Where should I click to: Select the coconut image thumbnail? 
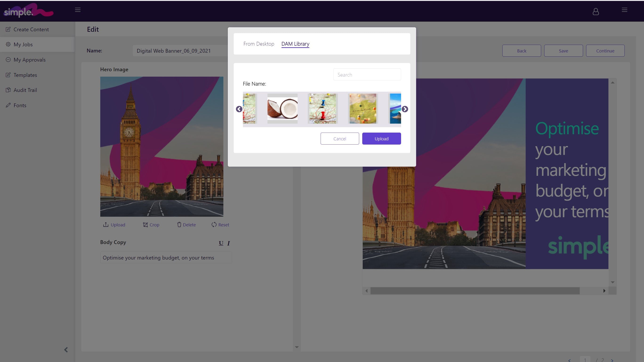click(282, 109)
